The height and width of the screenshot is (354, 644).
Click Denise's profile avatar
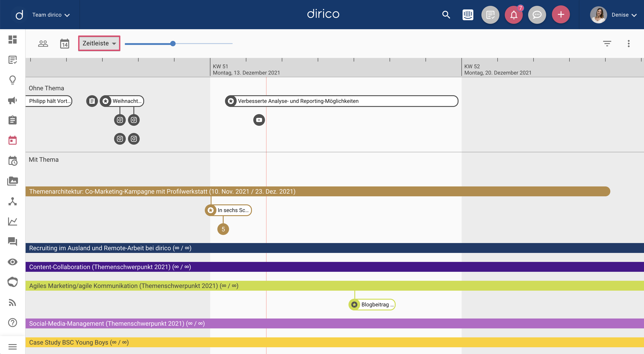click(598, 15)
